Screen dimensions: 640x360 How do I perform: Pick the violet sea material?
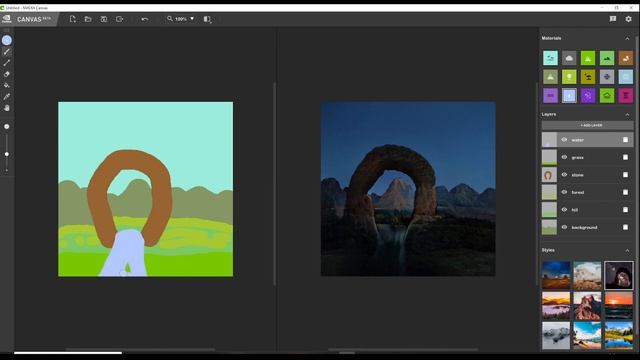588,96
